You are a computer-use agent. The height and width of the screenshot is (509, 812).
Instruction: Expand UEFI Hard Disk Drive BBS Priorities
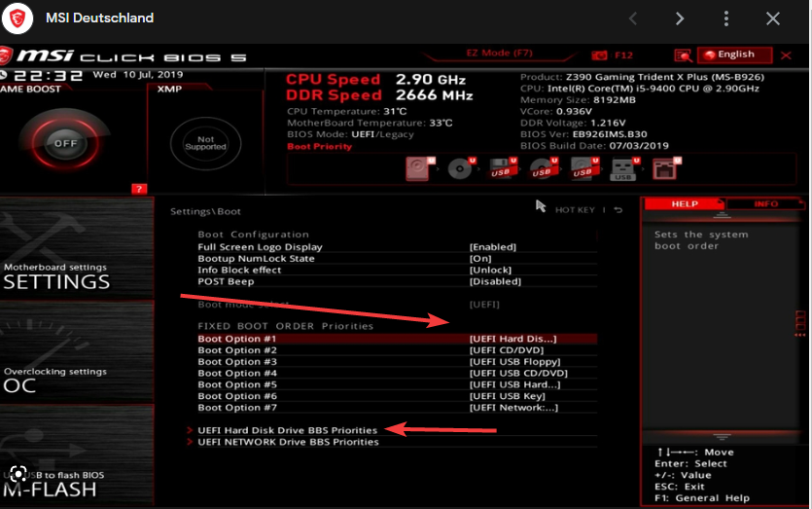pyautogui.click(x=288, y=430)
